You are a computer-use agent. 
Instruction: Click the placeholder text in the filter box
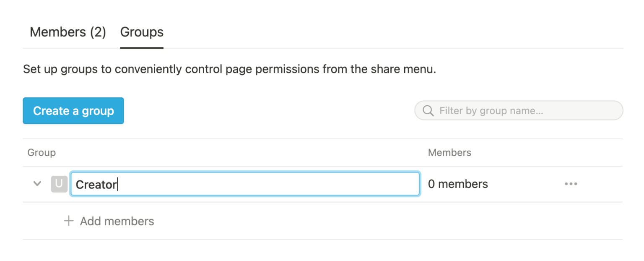(491, 111)
